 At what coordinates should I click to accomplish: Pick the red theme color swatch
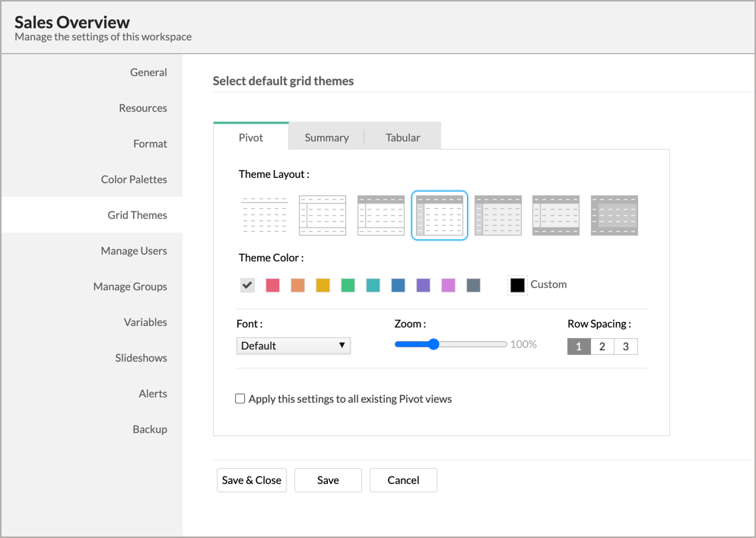point(272,285)
